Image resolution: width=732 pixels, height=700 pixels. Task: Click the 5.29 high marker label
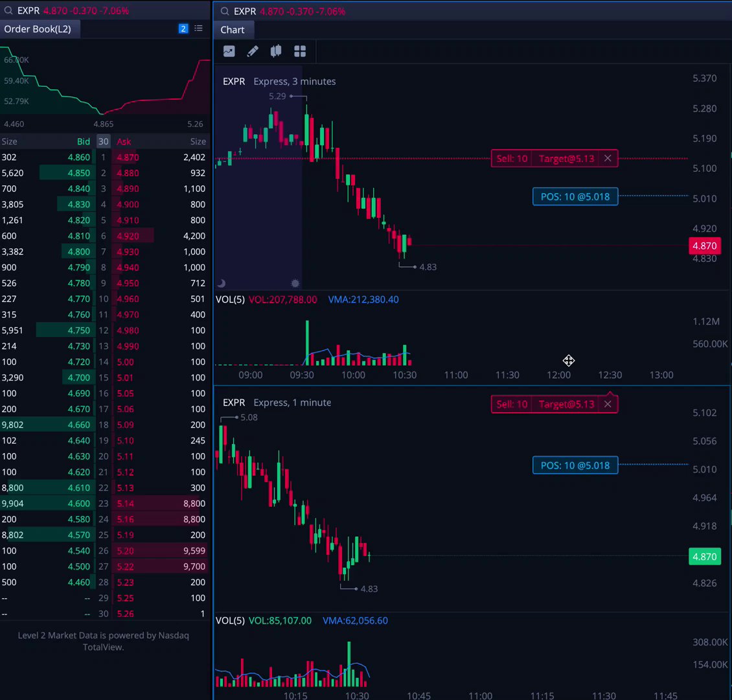click(277, 96)
